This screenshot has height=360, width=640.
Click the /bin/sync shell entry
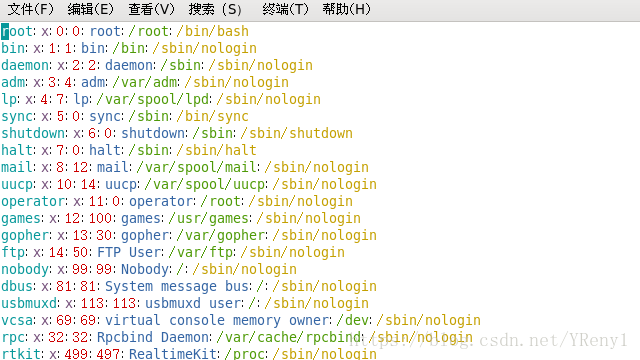213,116
